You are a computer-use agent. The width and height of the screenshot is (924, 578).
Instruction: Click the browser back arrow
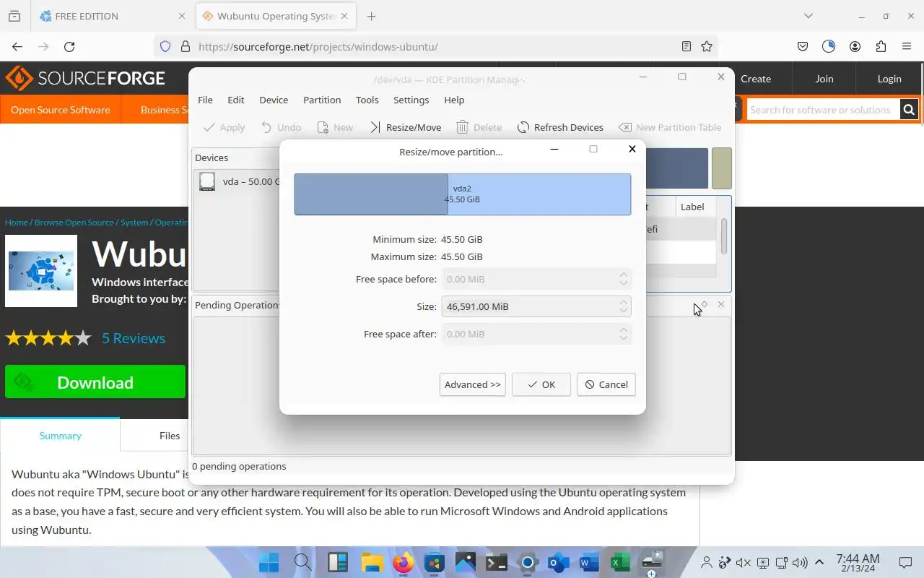17,46
